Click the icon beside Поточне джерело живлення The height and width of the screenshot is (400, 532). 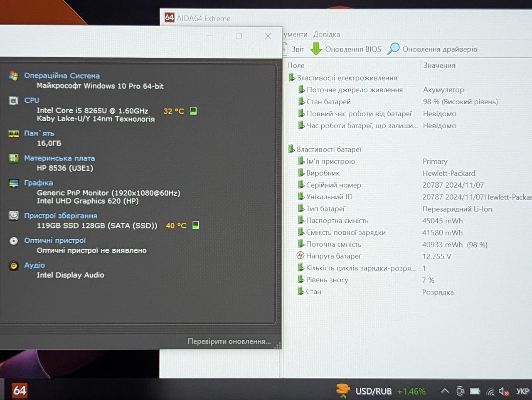301,89
